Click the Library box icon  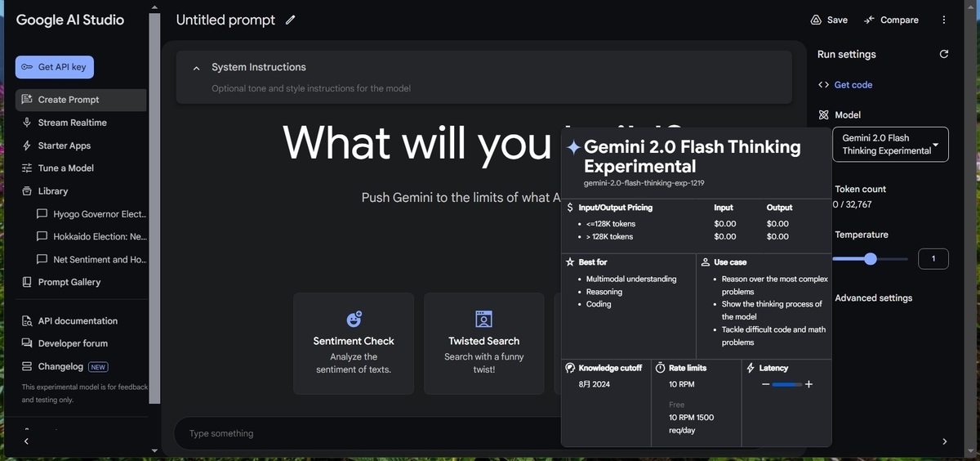pyautogui.click(x=27, y=191)
